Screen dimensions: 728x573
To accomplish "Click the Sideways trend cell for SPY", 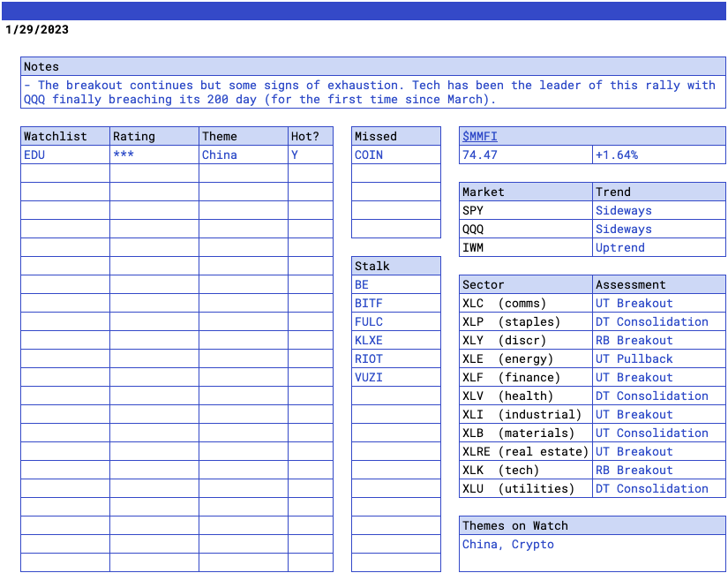I will 659,210.
